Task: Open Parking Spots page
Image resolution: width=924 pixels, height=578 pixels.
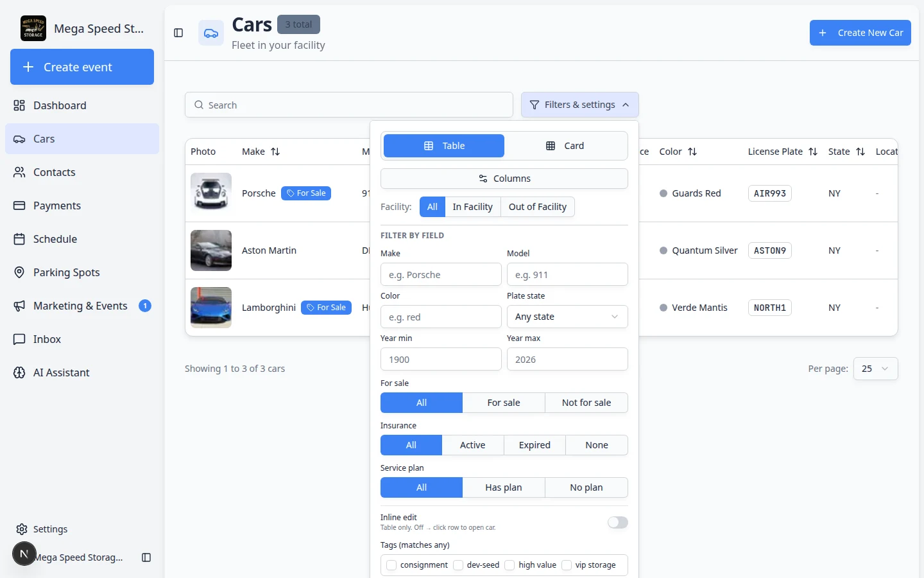Action: click(x=82, y=272)
